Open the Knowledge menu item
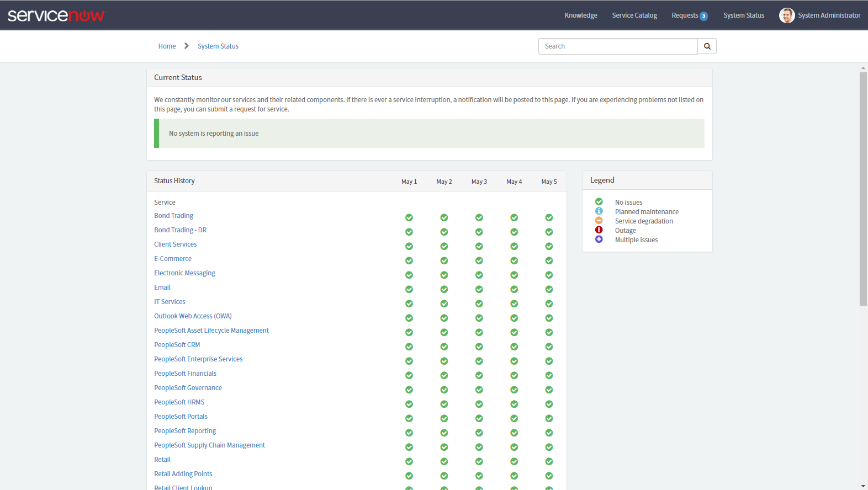This screenshot has height=490, width=868. (x=581, y=15)
